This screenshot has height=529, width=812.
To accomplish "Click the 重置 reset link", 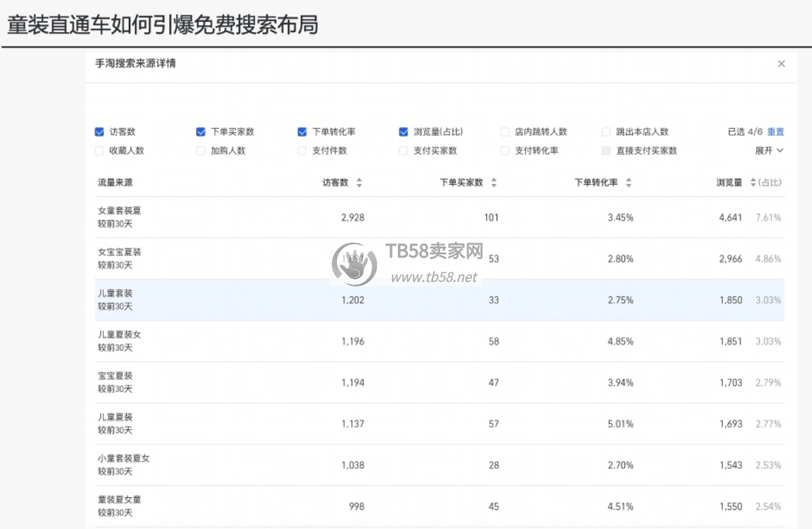I will [x=775, y=132].
